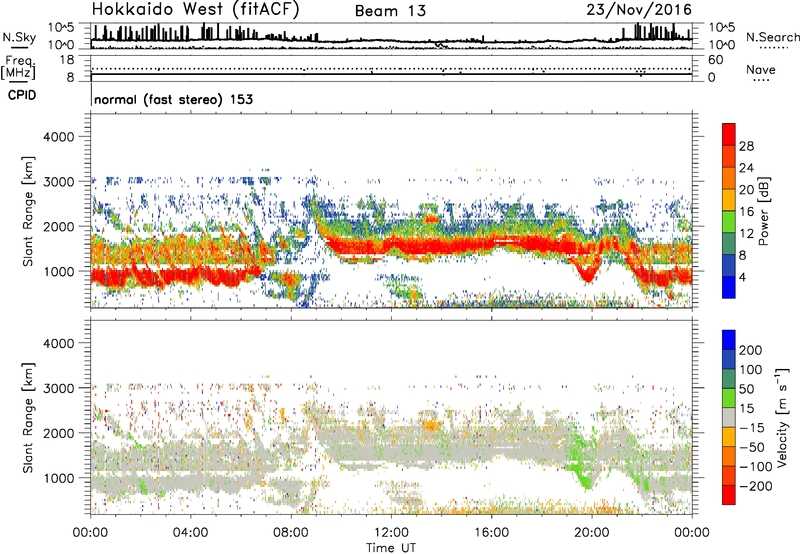Screen dimensions: 800x554
Task: Click the blue top segment of the velocity bar
Action: tap(729, 340)
